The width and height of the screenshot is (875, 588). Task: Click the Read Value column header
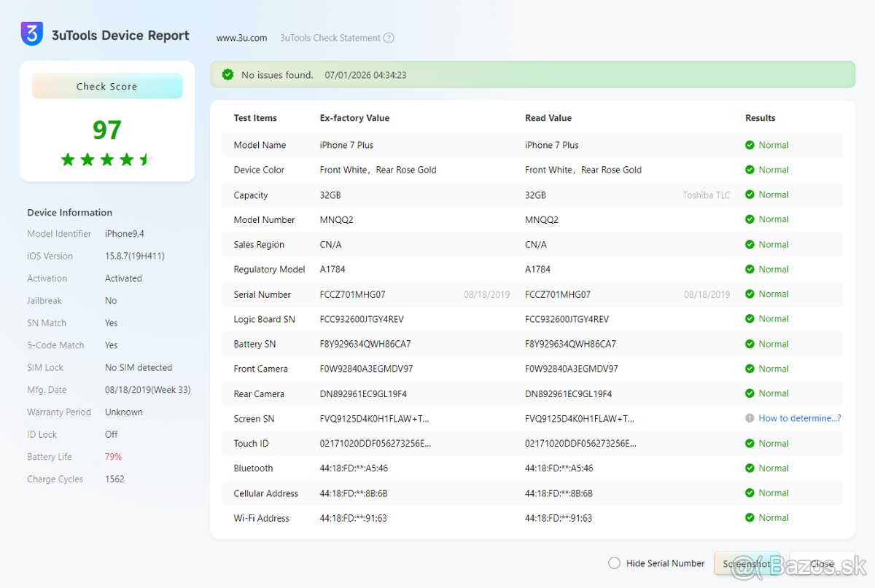tap(548, 118)
